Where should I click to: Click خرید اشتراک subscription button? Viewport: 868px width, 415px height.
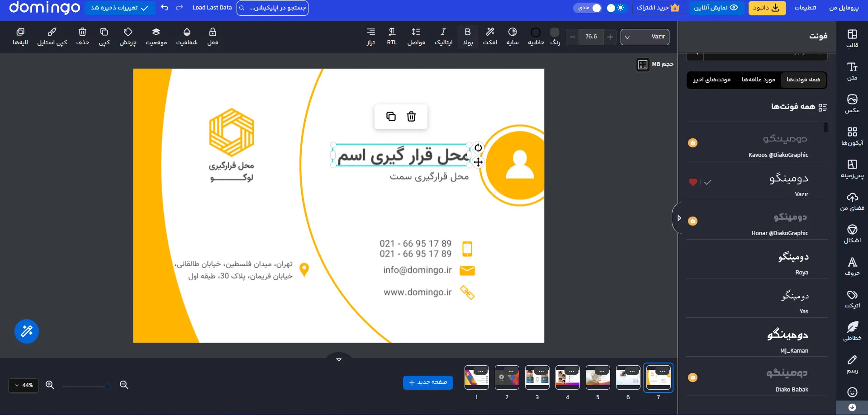point(658,8)
